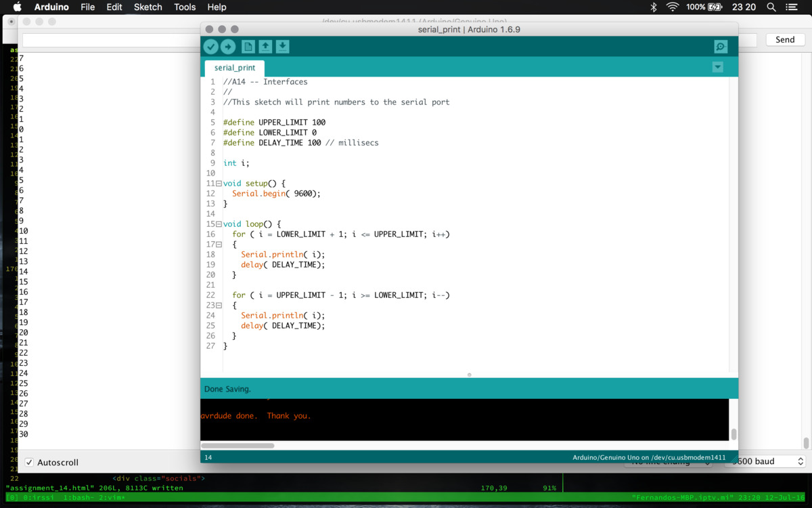The image size is (812, 508).
Task: Open the Arduino application menu
Action: pos(51,7)
